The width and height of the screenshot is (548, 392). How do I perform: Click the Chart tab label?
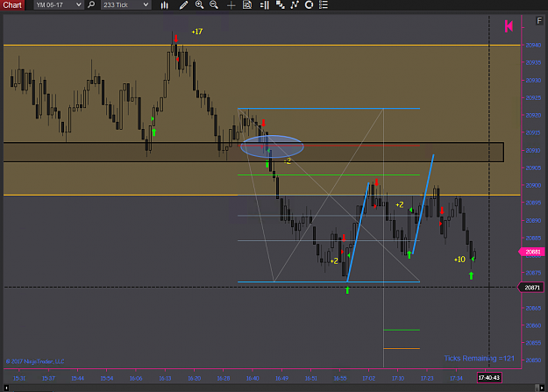tap(12, 5)
